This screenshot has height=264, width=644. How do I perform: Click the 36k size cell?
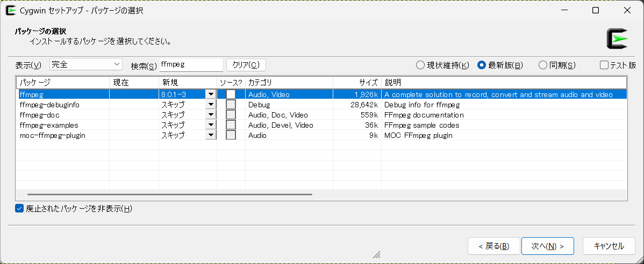point(371,125)
